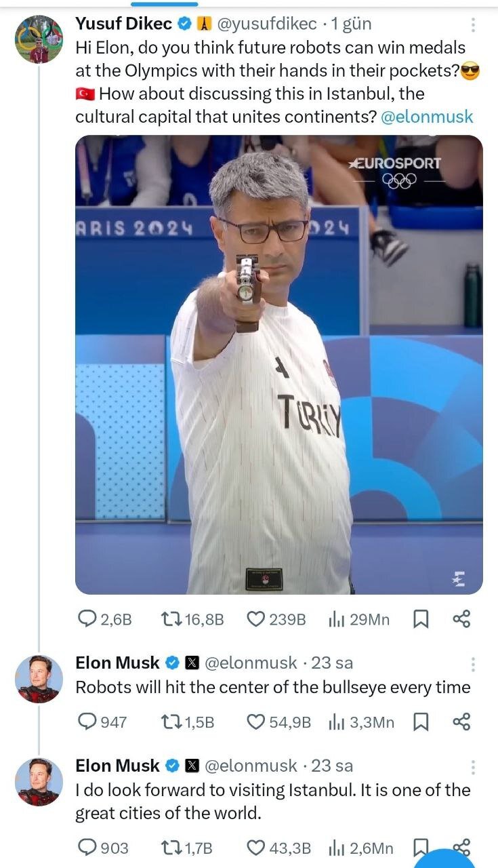
Task: Like Yusuf Dikec's tweet
Action: coord(255,618)
